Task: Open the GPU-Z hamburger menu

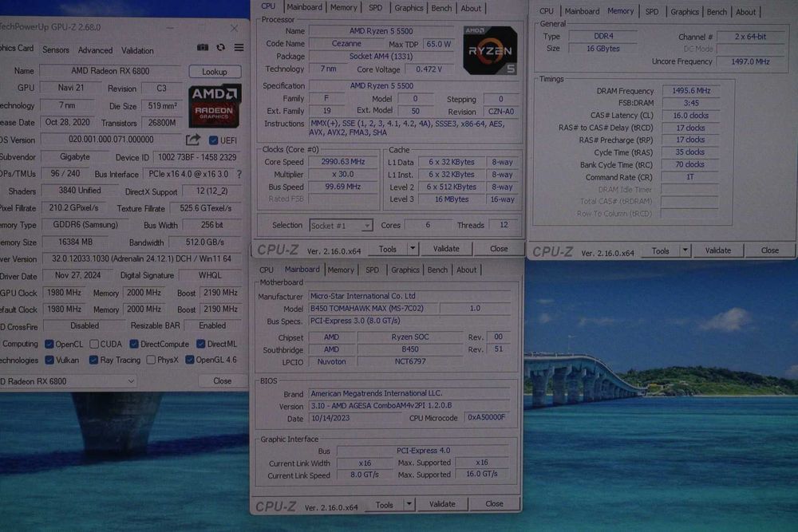Action: [x=239, y=47]
